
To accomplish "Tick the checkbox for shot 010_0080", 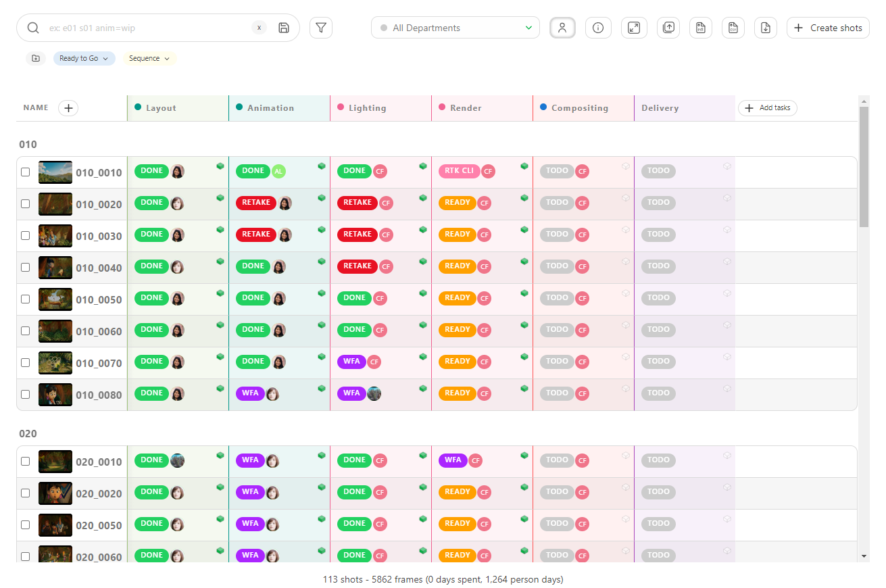I will [26, 394].
